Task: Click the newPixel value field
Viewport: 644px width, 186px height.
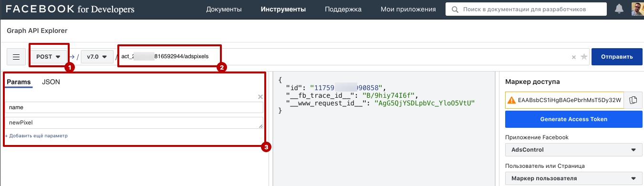Action: (134, 123)
